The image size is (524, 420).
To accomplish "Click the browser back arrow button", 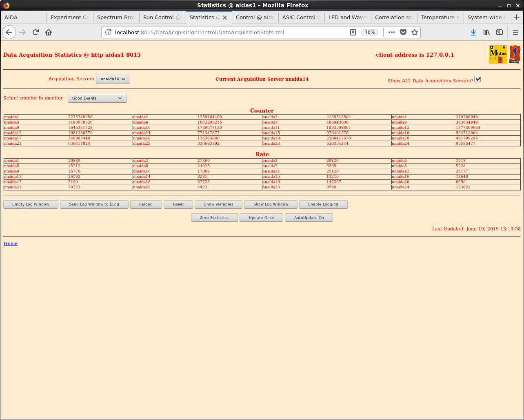I will coord(9,32).
